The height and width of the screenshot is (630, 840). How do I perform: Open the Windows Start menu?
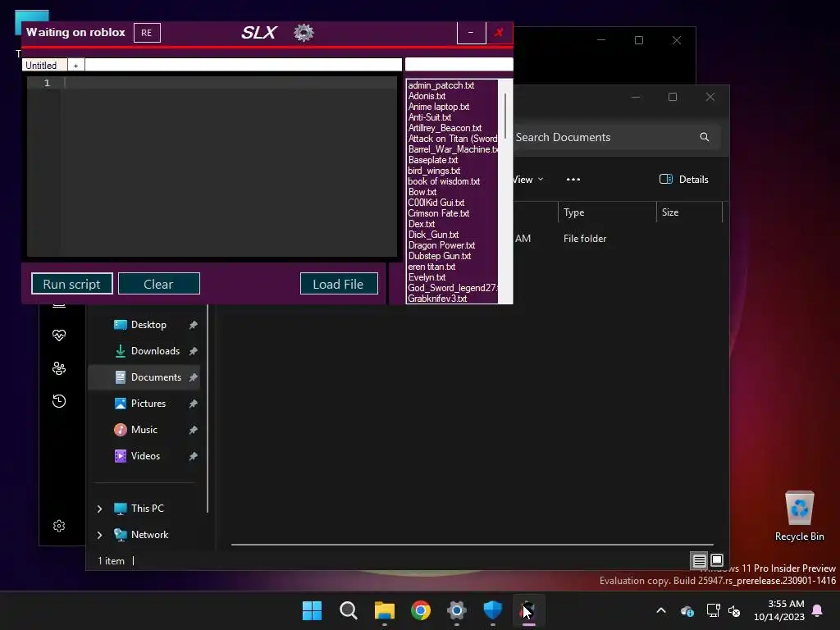(313, 610)
